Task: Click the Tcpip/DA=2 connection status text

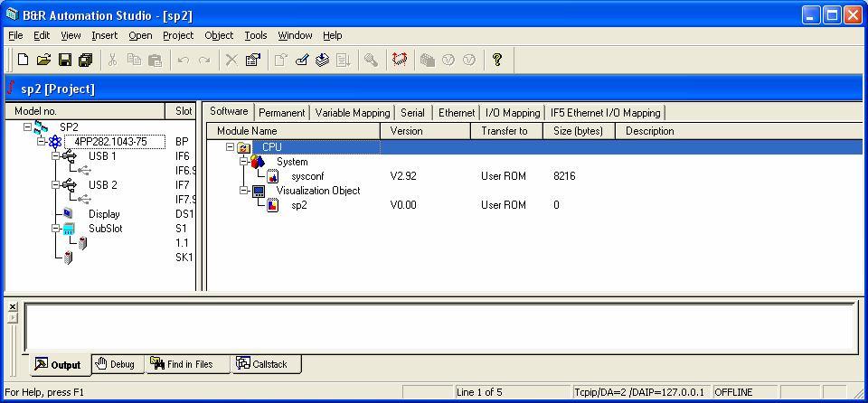Action: click(x=642, y=392)
